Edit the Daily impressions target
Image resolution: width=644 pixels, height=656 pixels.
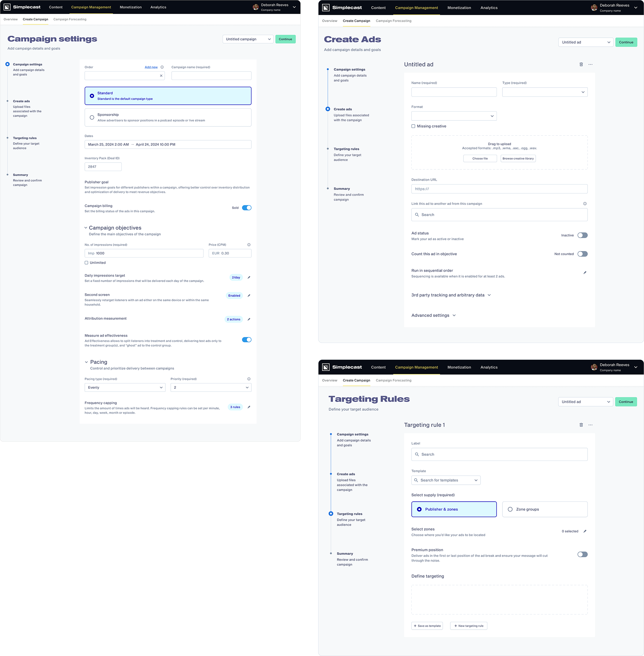[x=249, y=277]
